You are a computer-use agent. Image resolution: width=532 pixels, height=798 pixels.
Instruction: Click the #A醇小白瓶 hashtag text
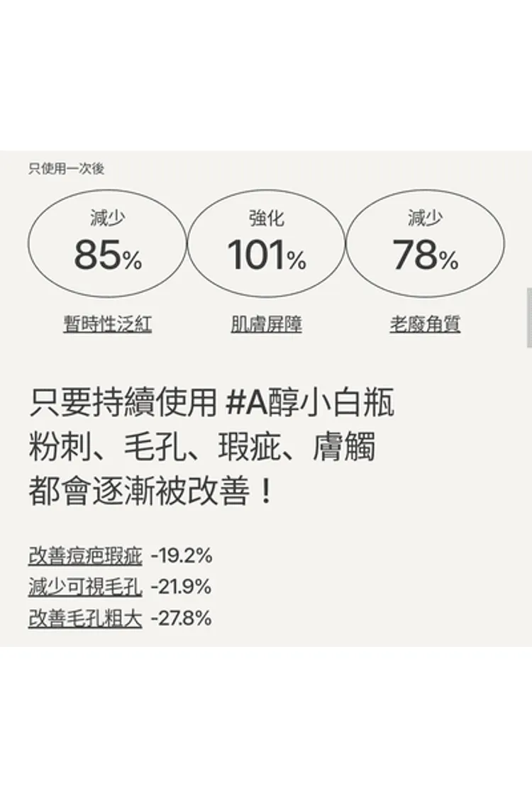tap(309, 403)
